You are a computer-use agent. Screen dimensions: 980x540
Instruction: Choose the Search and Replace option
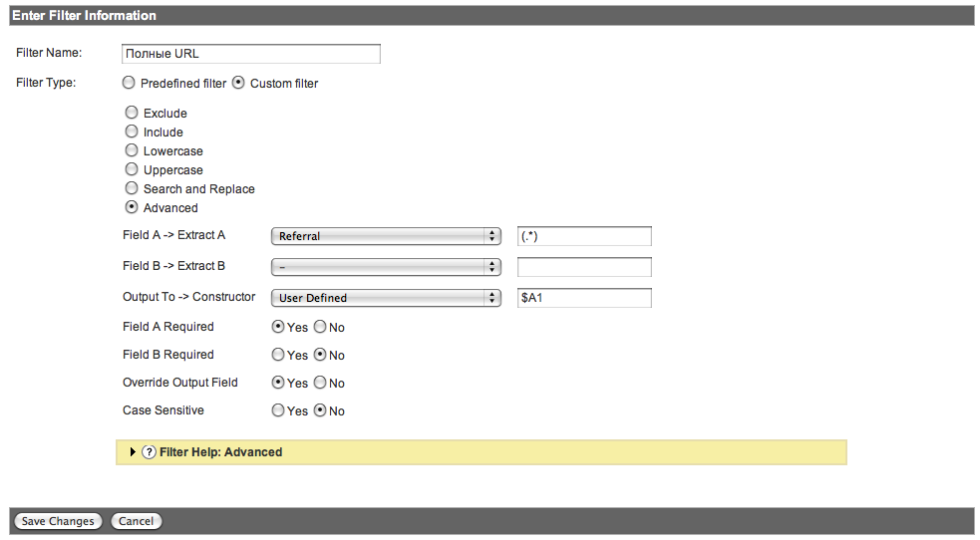[x=132, y=188]
